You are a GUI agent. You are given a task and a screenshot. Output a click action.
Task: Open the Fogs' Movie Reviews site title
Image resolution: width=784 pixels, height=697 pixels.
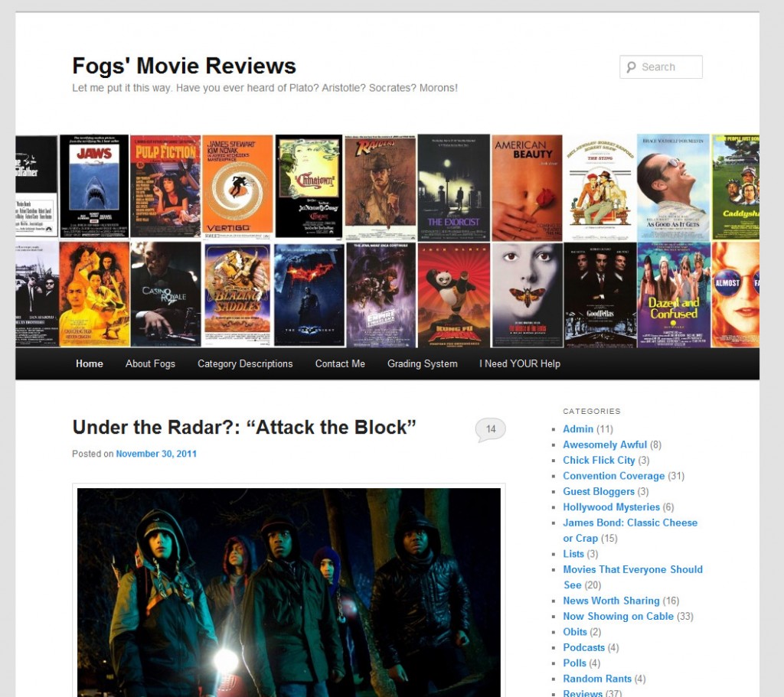click(x=184, y=66)
